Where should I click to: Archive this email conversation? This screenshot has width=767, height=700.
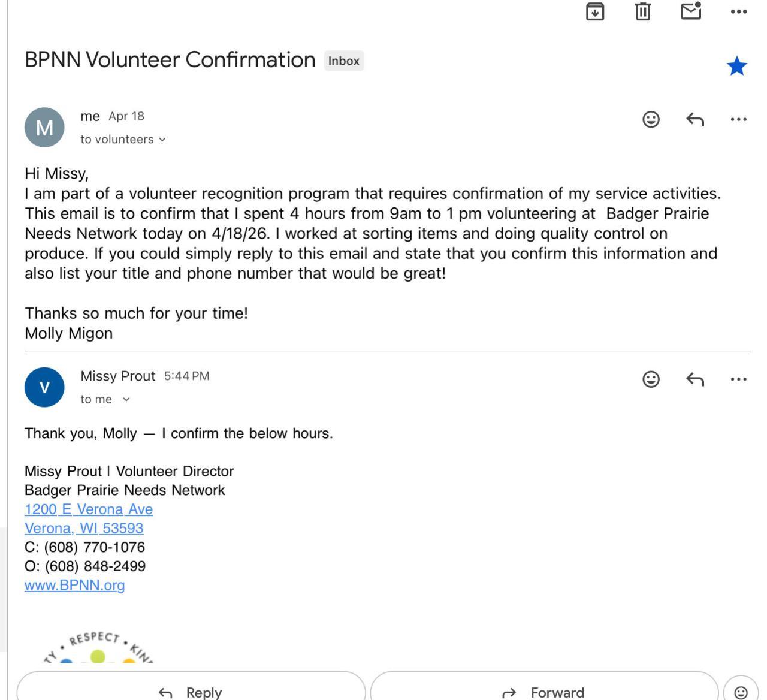[x=594, y=11]
